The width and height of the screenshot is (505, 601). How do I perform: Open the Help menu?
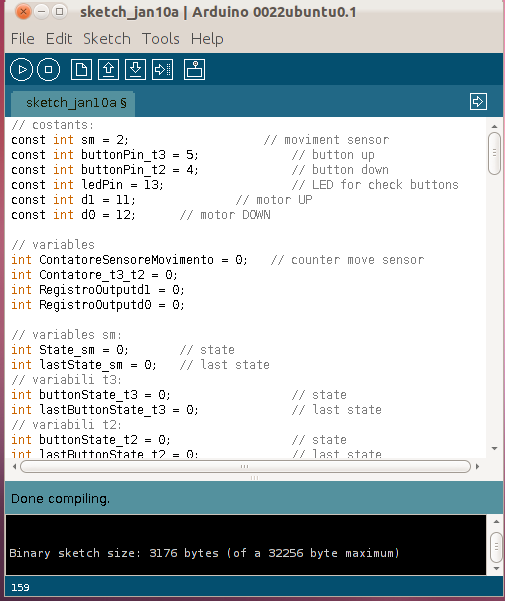[x=207, y=39]
